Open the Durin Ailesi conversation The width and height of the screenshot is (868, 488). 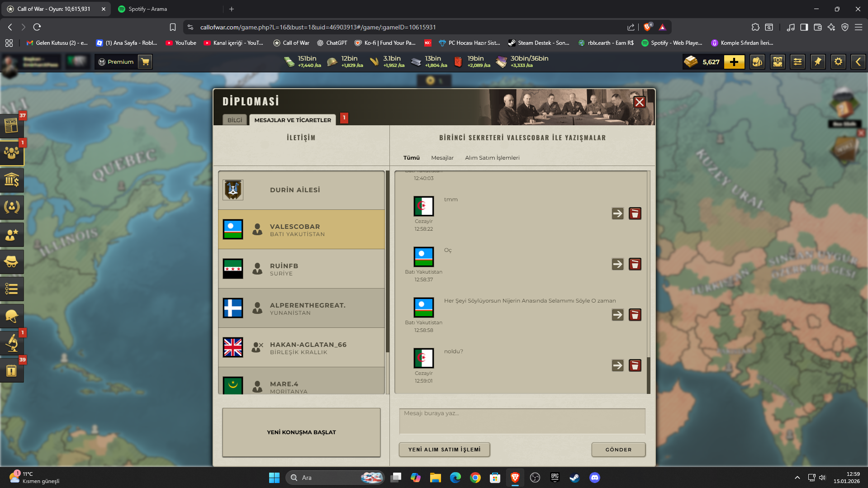(301, 190)
